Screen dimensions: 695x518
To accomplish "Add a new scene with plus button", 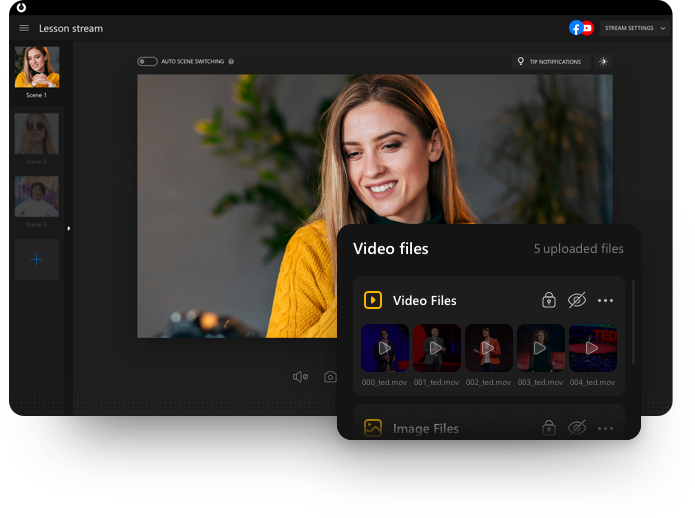I will coord(37,259).
